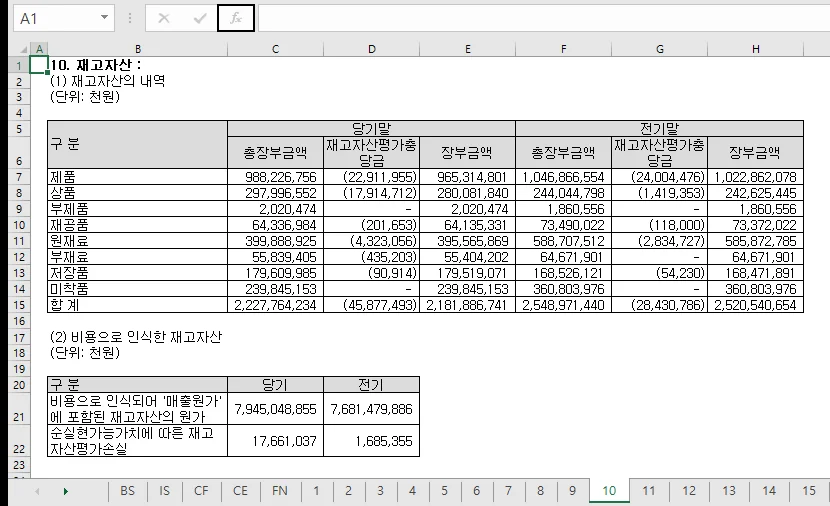Click the green next-sheet navigation arrow
830x506 pixels.
[x=66, y=491]
